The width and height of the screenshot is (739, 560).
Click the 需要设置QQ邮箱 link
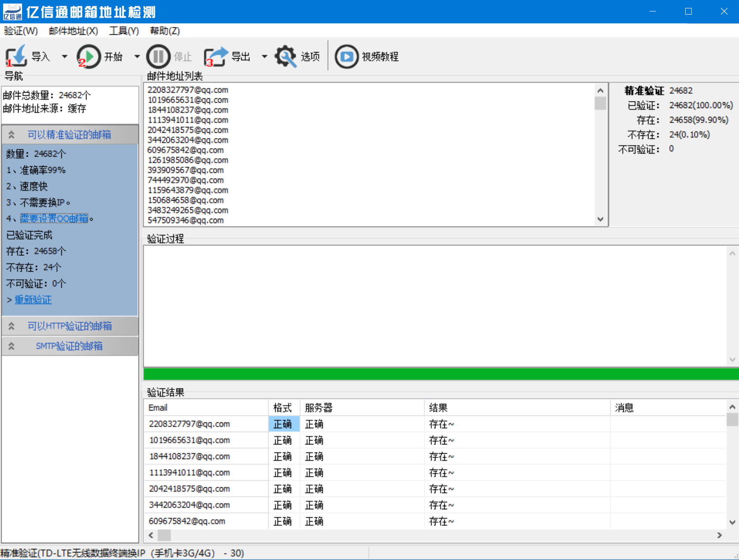pos(54,219)
